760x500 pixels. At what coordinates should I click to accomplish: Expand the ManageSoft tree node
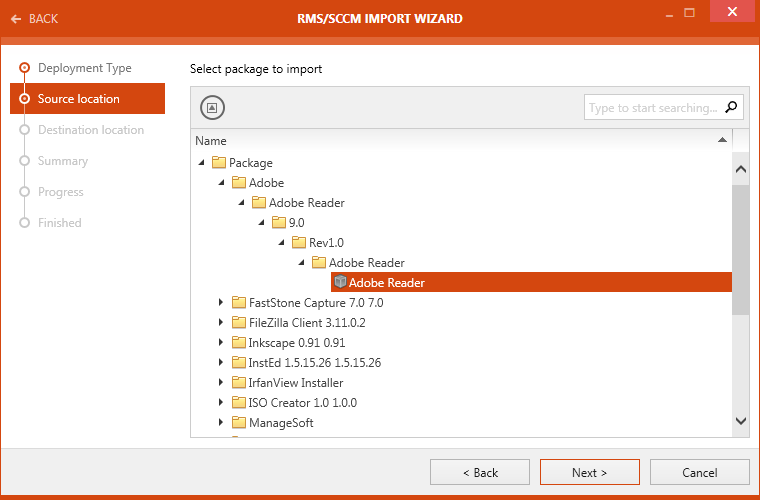pyautogui.click(x=221, y=423)
